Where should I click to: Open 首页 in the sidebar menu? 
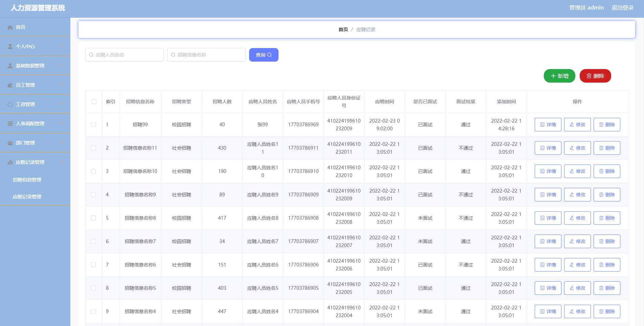coord(35,27)
